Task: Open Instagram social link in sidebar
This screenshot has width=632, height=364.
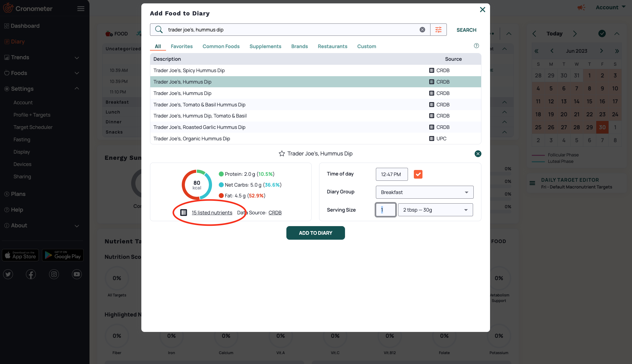Action: tap(54, 274)
